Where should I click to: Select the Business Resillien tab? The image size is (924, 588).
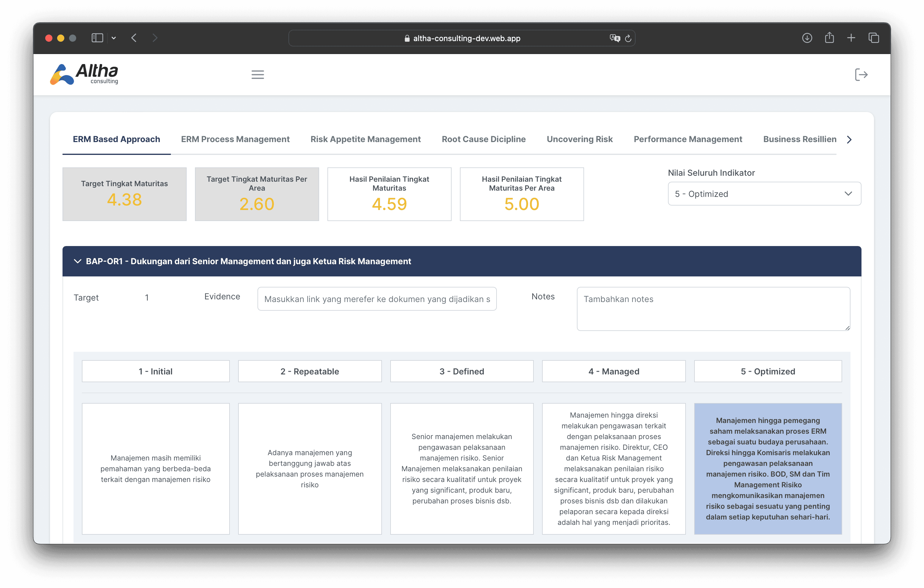coord(800,139)
